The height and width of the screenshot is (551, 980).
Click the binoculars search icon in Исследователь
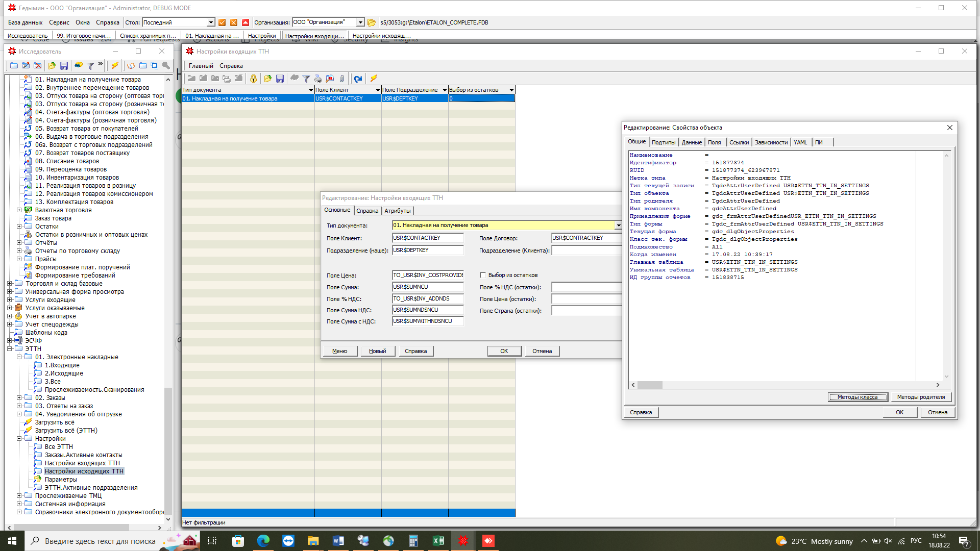(x=78, y=66)
